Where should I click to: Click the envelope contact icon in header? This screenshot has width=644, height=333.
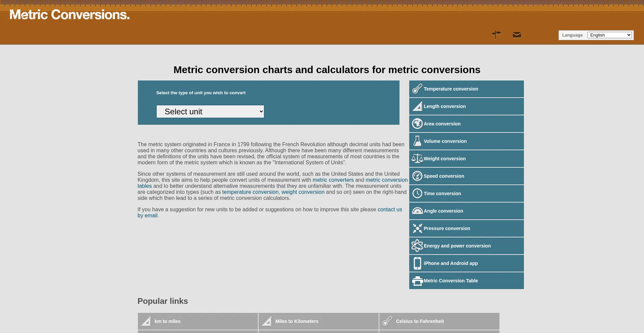517,35
